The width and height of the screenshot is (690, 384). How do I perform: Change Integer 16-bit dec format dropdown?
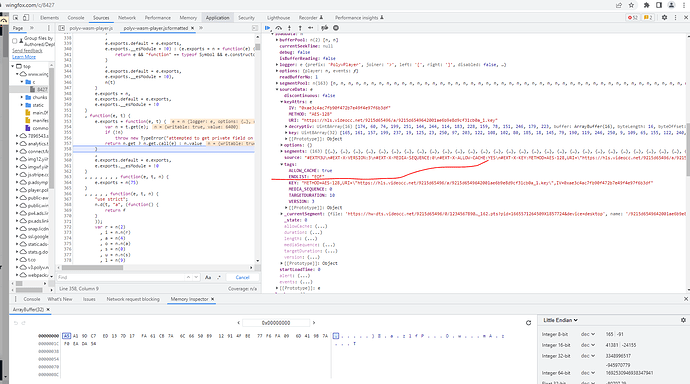[588, 345]
